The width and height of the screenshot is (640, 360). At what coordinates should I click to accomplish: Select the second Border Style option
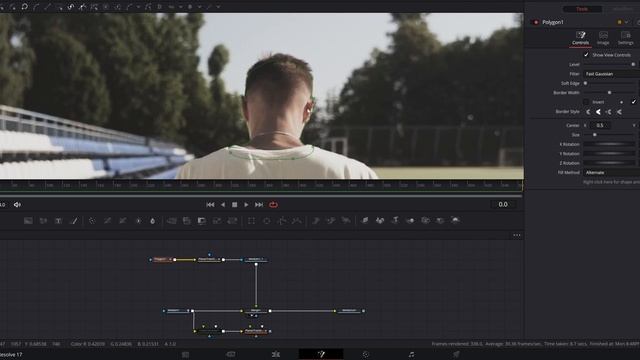pos(598,112)
